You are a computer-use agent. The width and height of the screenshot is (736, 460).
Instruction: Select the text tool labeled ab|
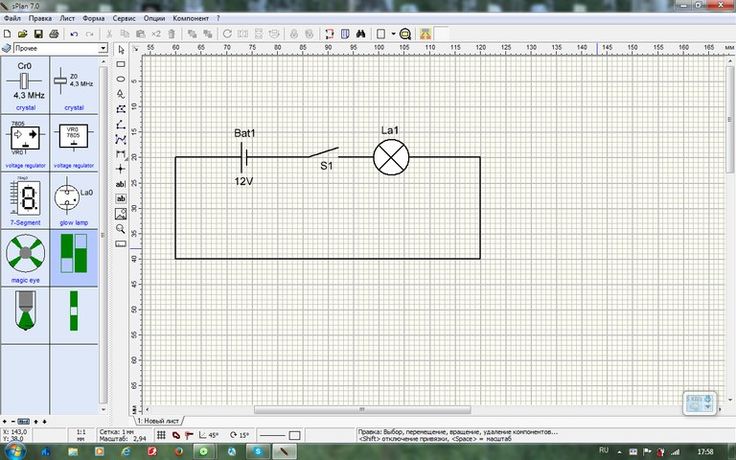121,184
